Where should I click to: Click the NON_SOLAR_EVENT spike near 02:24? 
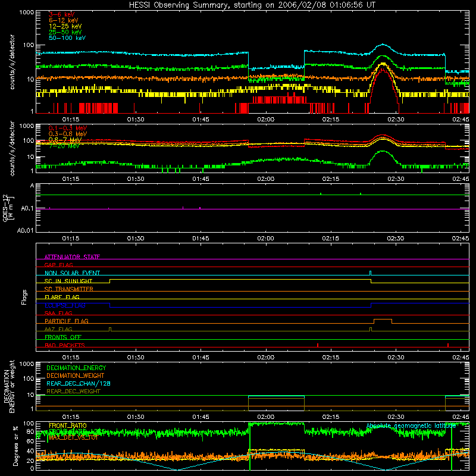coord(370,273)
